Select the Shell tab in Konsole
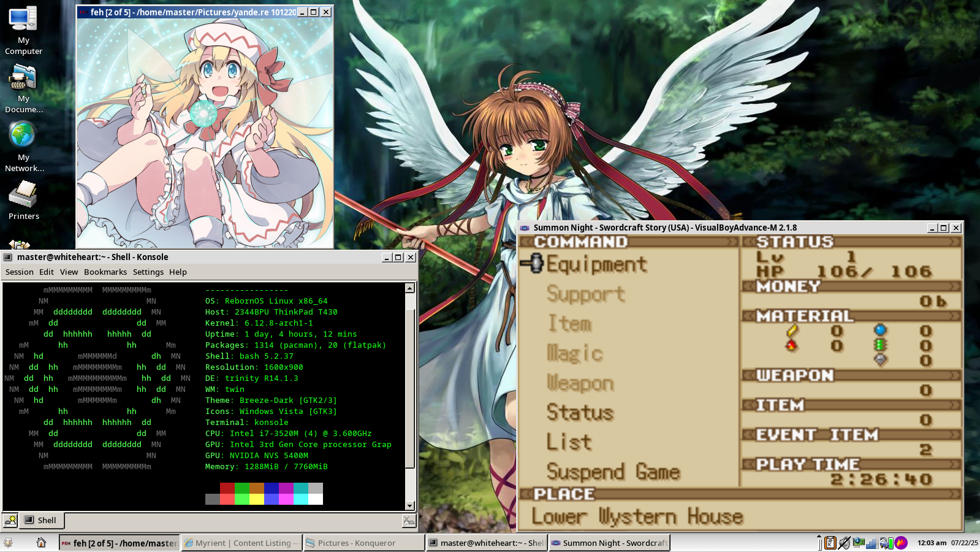This screenshot has width=980, height=552. pyautogui.click(x=42, y=520)
